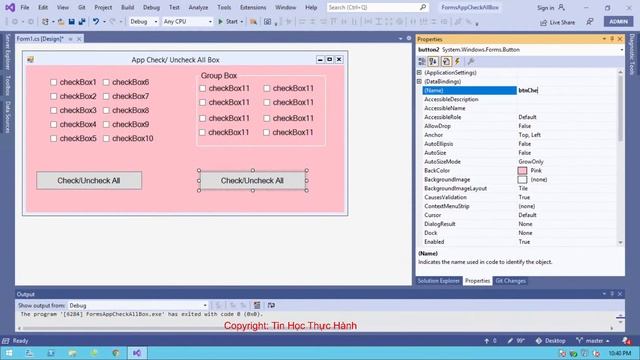Screen dimensions: 640x360
Task: Show Alphabetical sort in Properties
Action: coord(433,62)
